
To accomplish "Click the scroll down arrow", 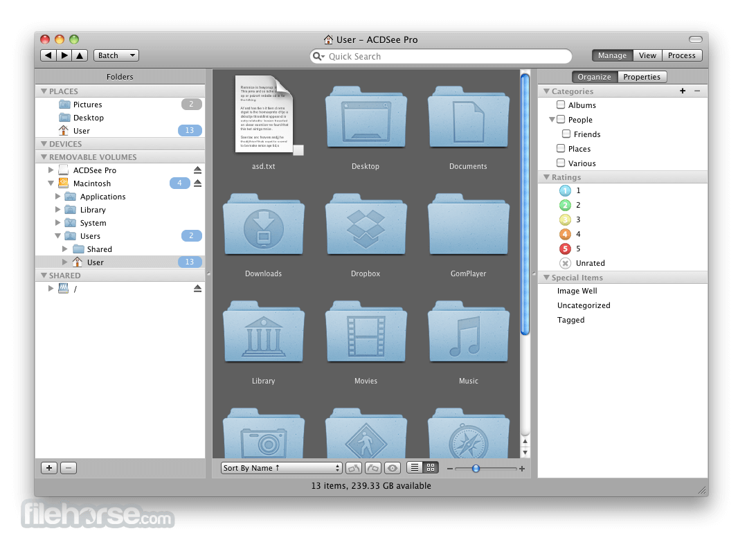I will point(525,453).
